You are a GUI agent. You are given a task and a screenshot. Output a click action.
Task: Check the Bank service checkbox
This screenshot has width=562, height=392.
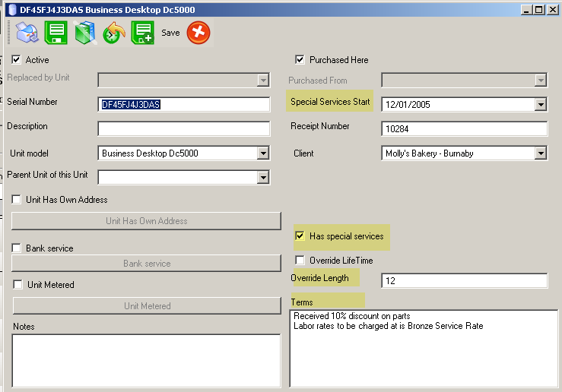(17, 248)
